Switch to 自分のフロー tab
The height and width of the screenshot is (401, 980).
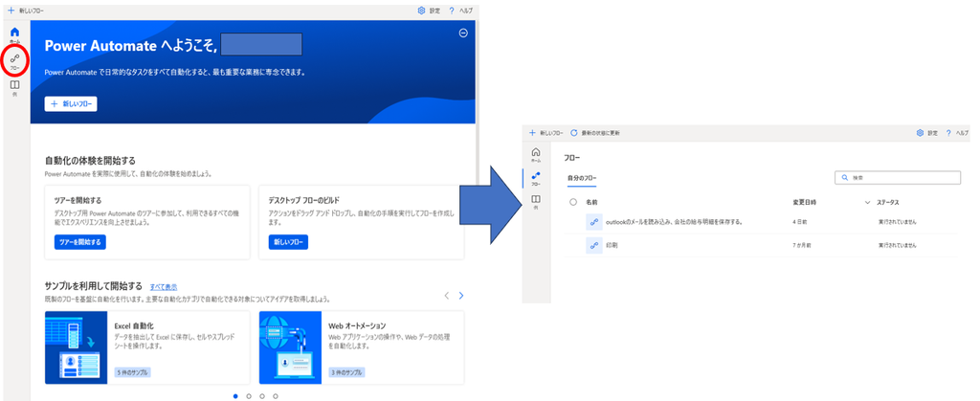coord(581,178)
